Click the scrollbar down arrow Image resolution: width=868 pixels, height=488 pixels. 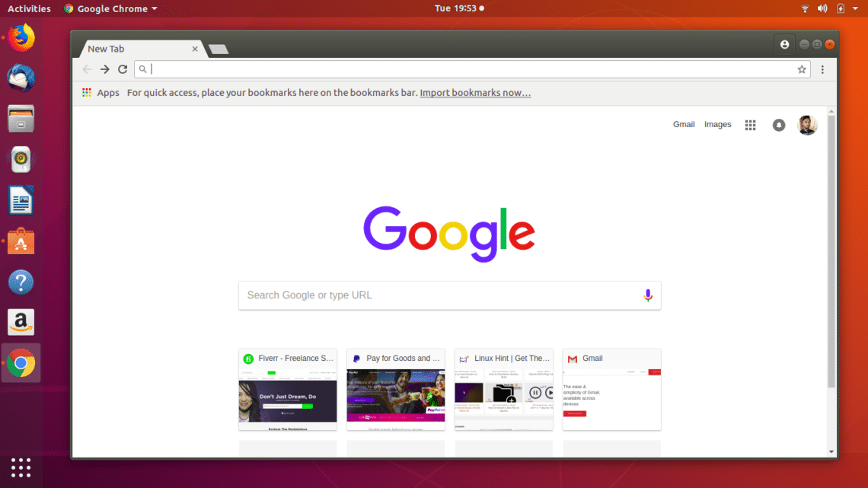click(831, 451)
